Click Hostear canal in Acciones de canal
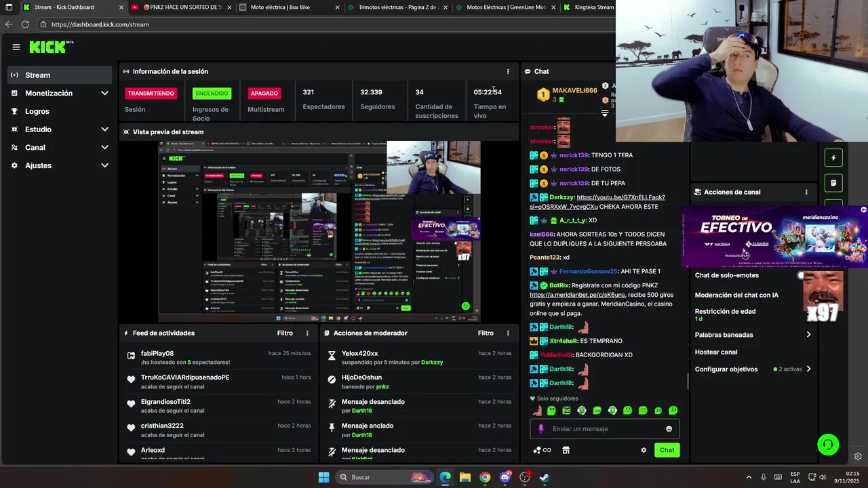 click(716, 352)
